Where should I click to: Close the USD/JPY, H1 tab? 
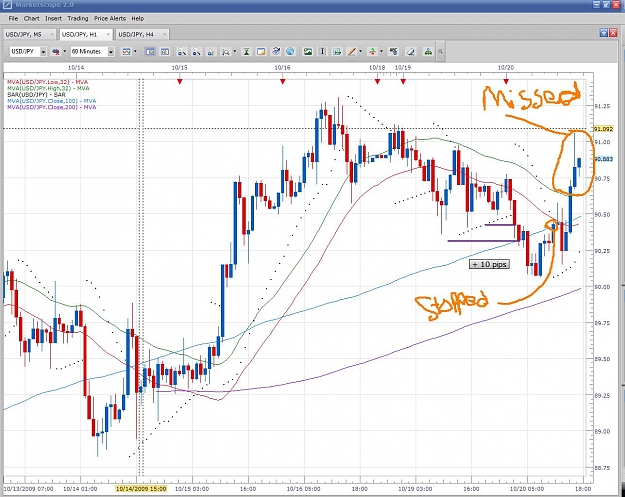[108, 35]
